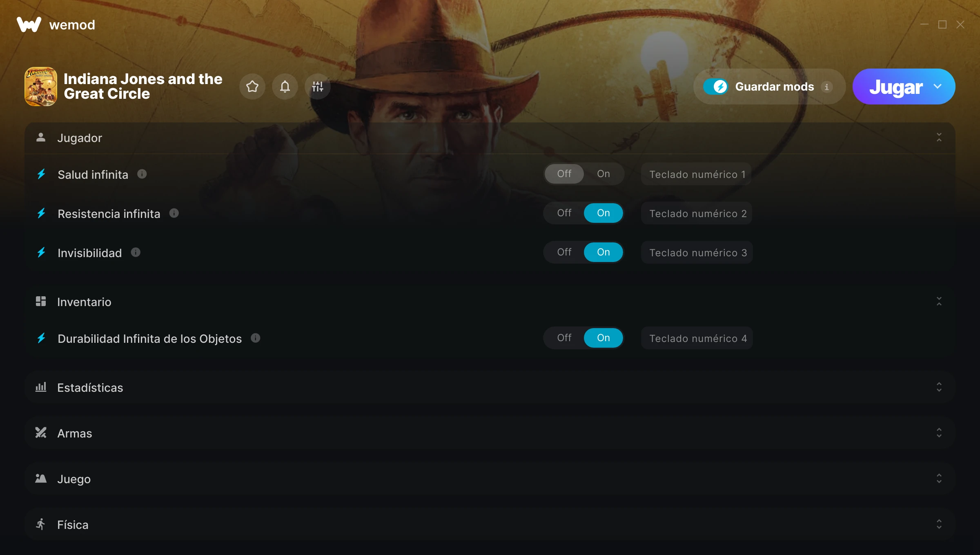
Task: Turn on Salud infinita
Action: click(x=604, y=174)
